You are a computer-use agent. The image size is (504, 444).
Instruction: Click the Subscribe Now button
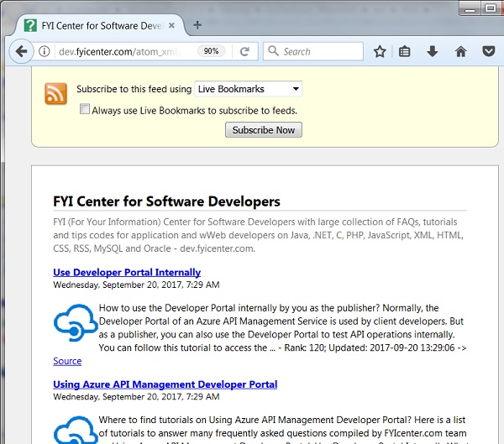(264, 130)
